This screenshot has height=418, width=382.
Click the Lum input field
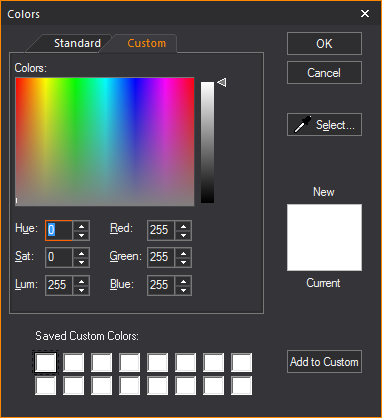click(59, 285)
